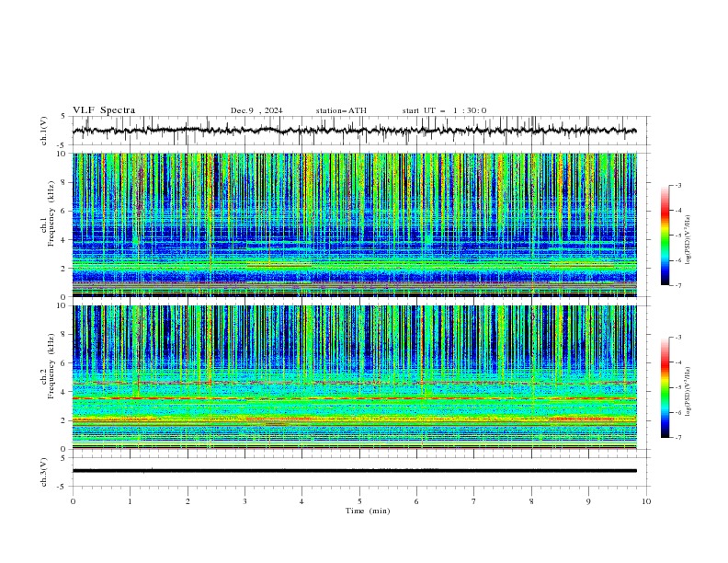This screenshot has width=728, height=563.
Task: Click the "4" kHz tick on ch.2 axis
Action: coord(64,392)
